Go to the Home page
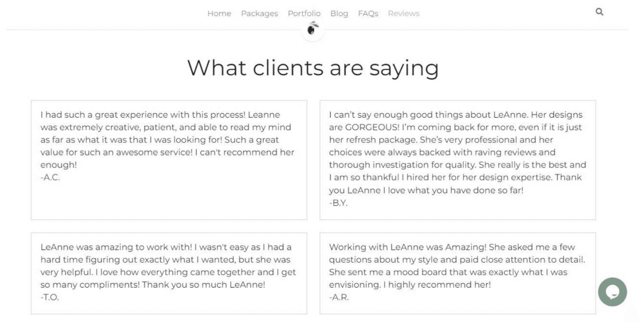The width and height of the screenshot is (644, 322). [219, 14]
